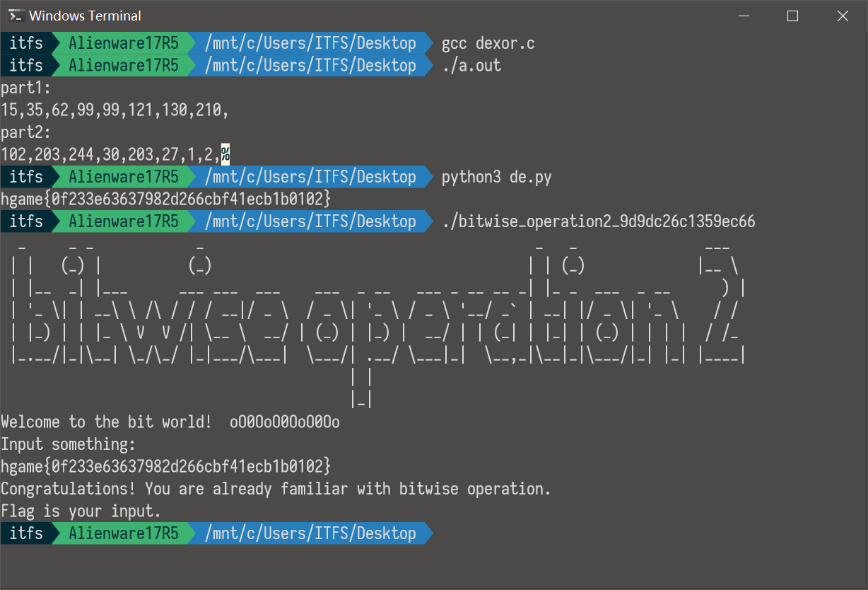Click the './bitwise_operation2_9d9dc26c1359ec66' command

pos(598,222)
